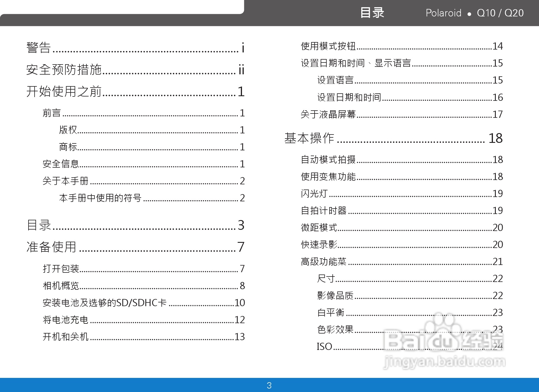
Task: Open the 警告 contents entry
Action: [135, 48]
